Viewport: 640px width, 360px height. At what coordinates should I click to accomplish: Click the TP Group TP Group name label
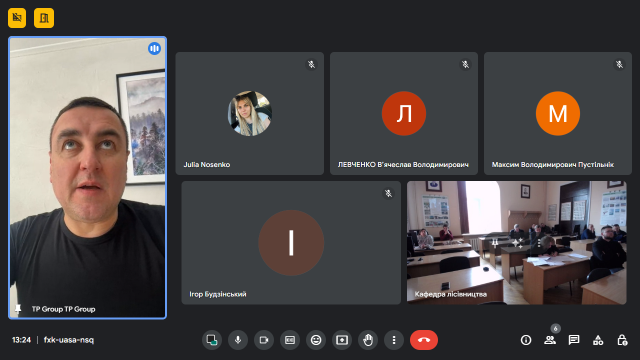click(64, 309)
